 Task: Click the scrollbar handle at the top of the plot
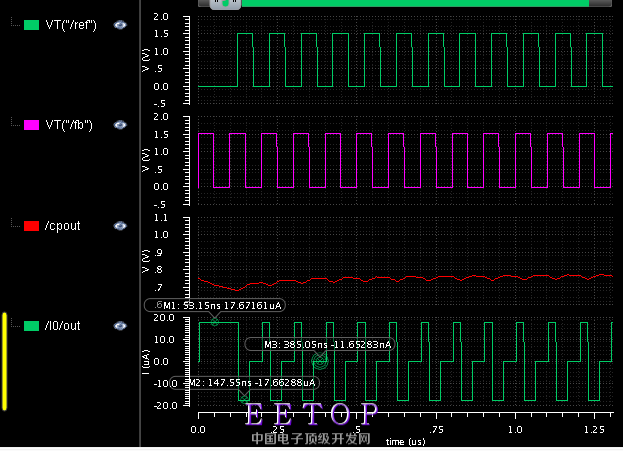coord(225,4)
